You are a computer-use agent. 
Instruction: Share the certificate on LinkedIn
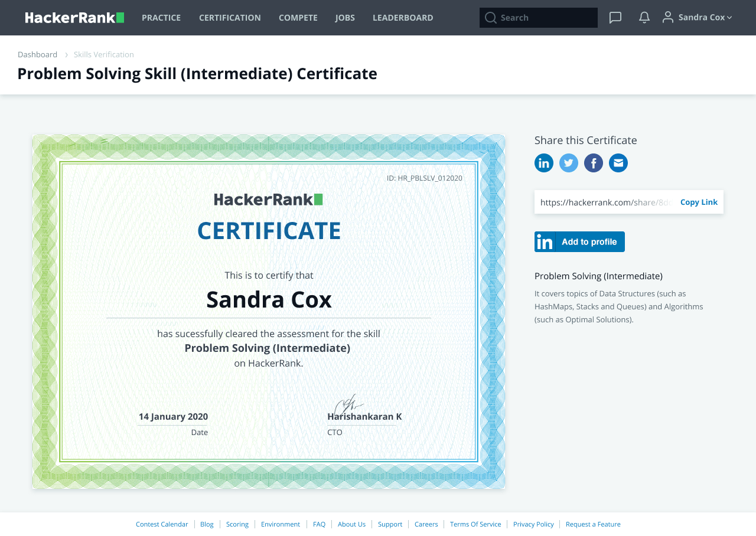click(543, 163)
